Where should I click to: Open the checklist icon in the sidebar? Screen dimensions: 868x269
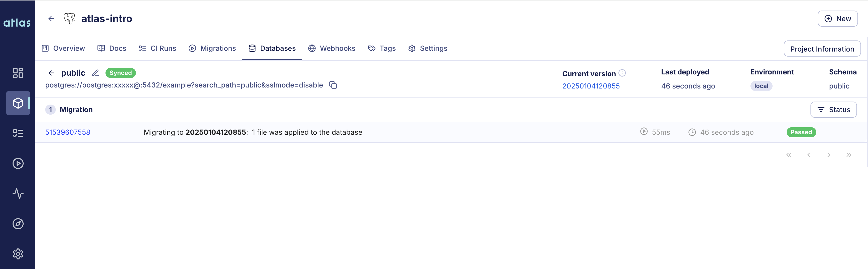tap(18, 133)
